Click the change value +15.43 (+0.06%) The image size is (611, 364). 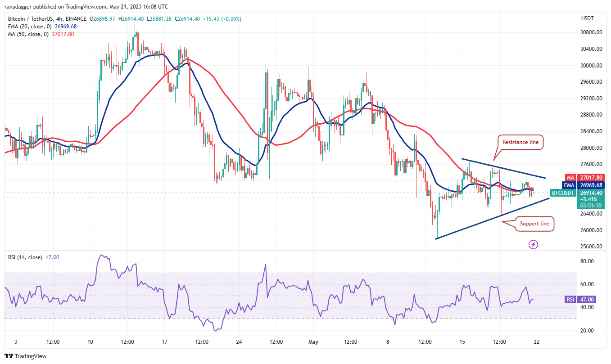[222, 19]
